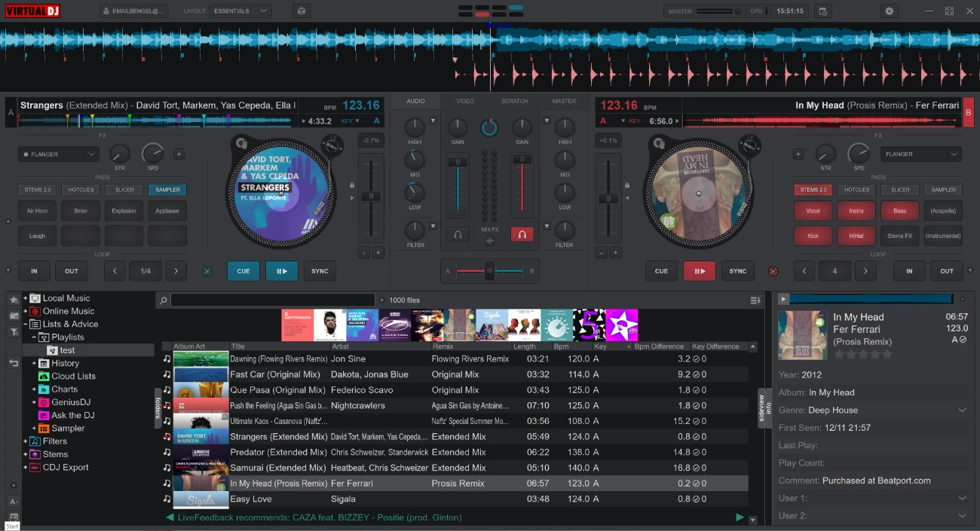
Task: Click the VirtualDJ logo
Action: coord(33,11)
